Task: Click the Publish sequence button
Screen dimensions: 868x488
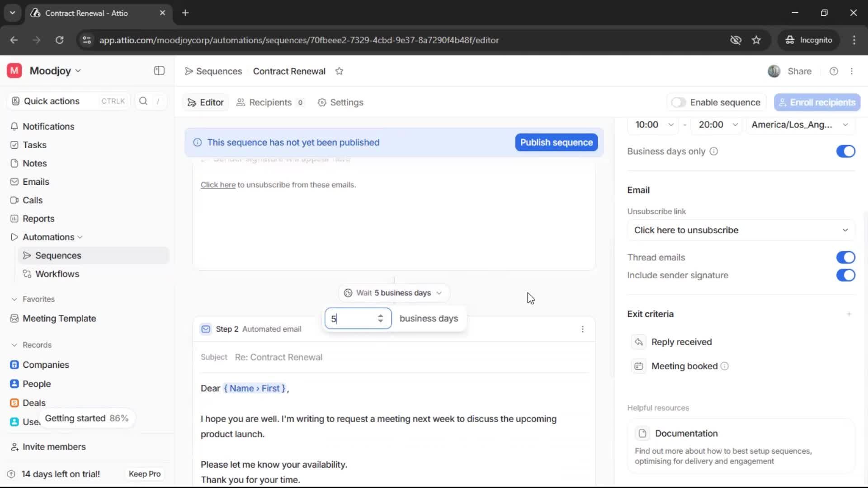Action: [x=556, y=142]
